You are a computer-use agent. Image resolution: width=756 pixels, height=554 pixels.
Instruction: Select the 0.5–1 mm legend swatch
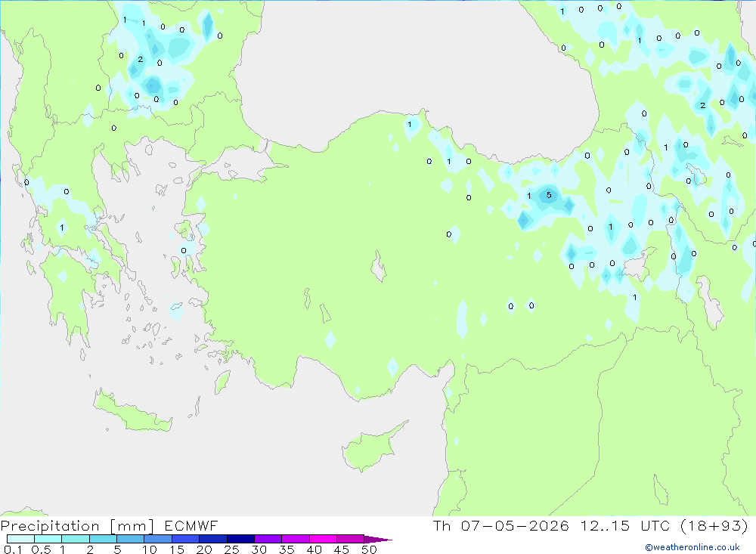point(48,539)
